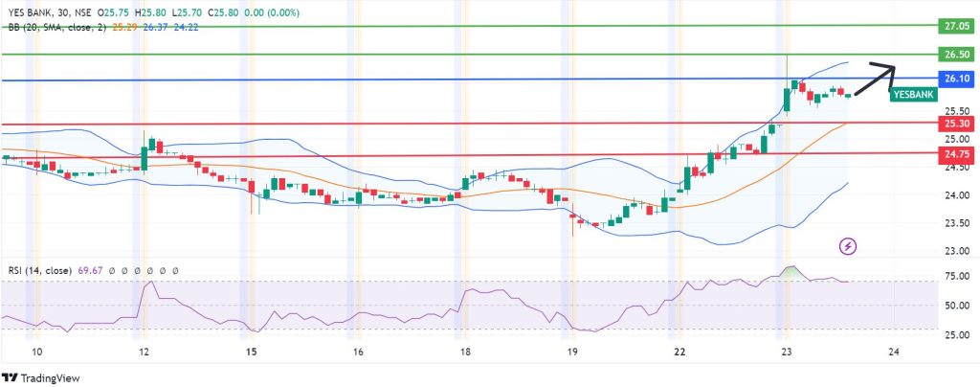Click the 0.00 (0.00%) change value

click(273, 12)
